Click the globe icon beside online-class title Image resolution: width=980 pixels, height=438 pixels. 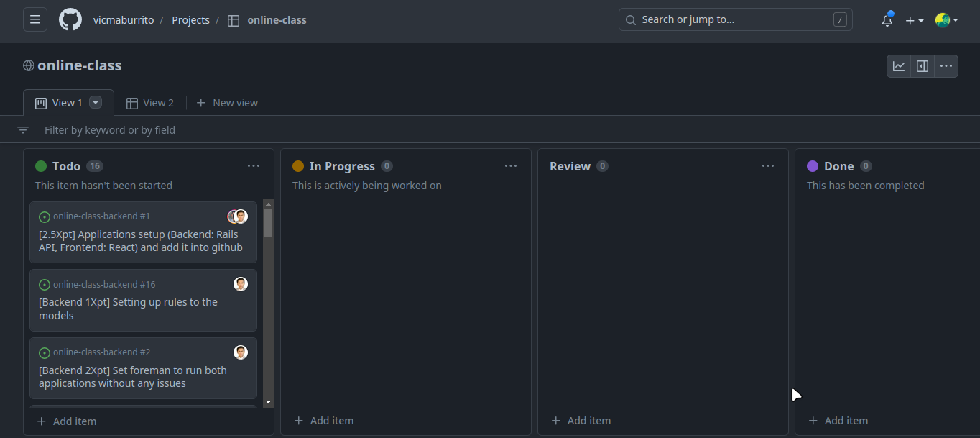click(x=28, y=65)
